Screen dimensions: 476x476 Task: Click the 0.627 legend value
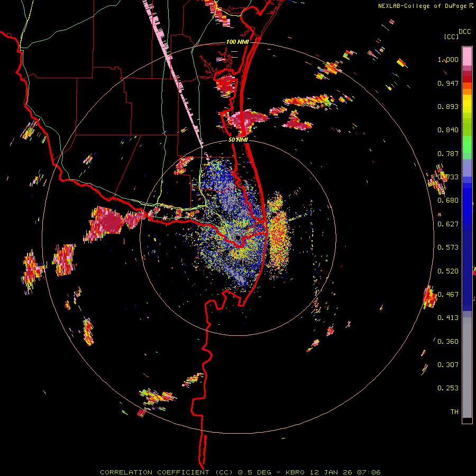[448, 224]
